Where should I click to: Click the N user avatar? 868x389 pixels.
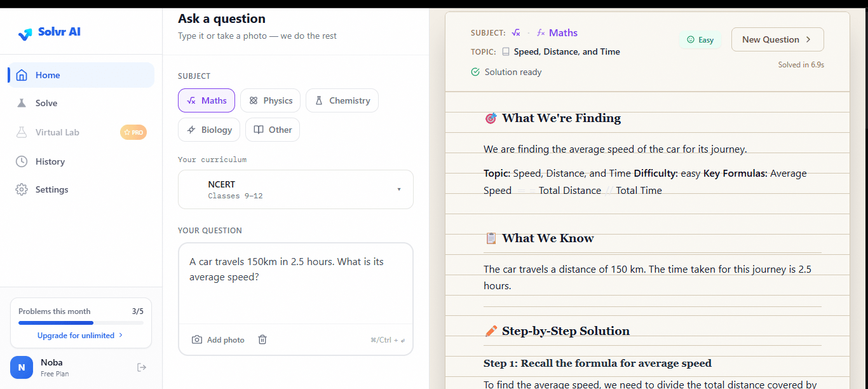tap(22, 367)
